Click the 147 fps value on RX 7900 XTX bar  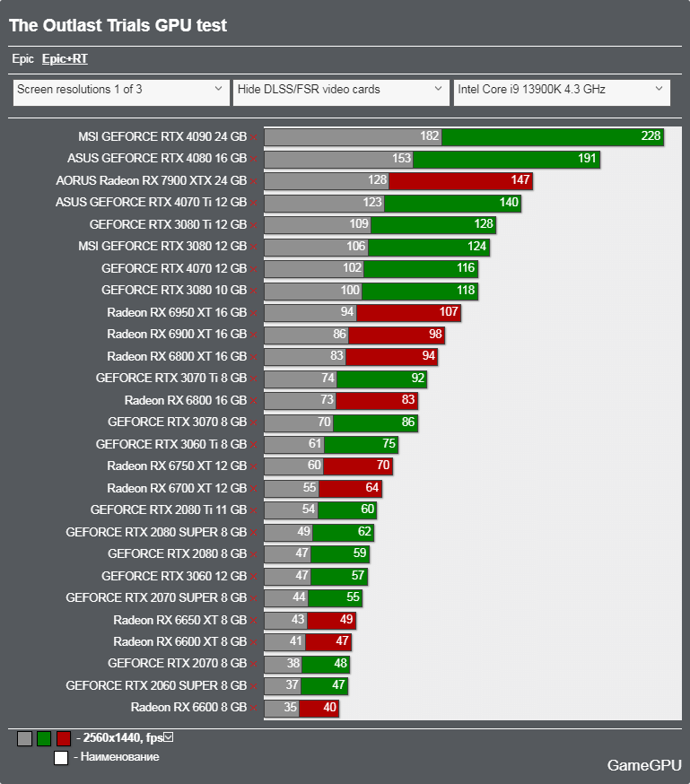pyautogui.click(x=520, y=180)
